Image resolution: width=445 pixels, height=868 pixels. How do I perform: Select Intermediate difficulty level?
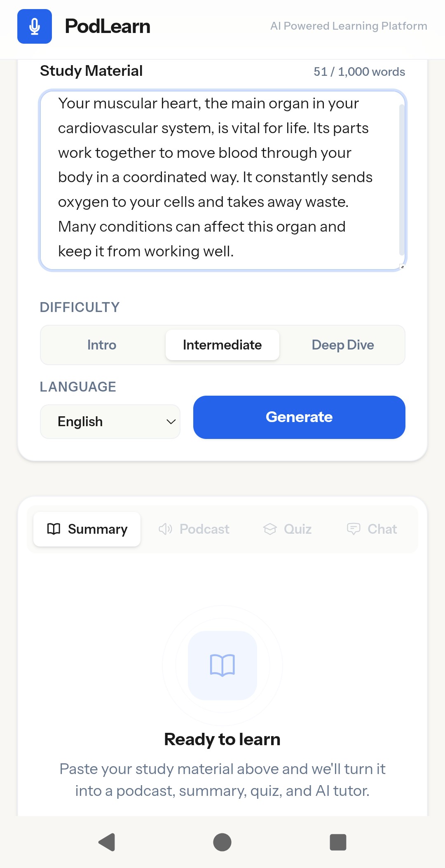222,345
